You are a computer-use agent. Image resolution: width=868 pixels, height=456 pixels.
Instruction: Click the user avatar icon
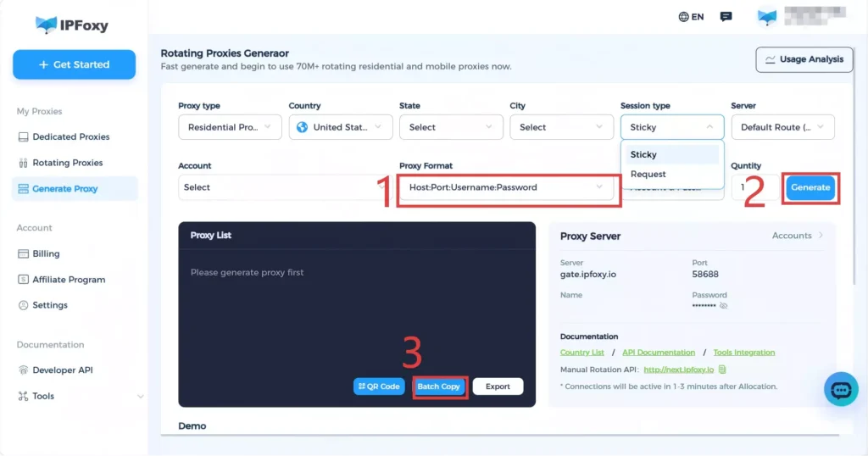coord(766,17)
